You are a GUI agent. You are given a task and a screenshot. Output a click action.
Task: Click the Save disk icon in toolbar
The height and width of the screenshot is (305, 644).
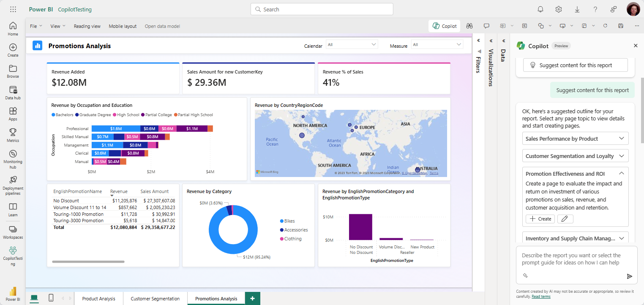click(x=620, y=26)
